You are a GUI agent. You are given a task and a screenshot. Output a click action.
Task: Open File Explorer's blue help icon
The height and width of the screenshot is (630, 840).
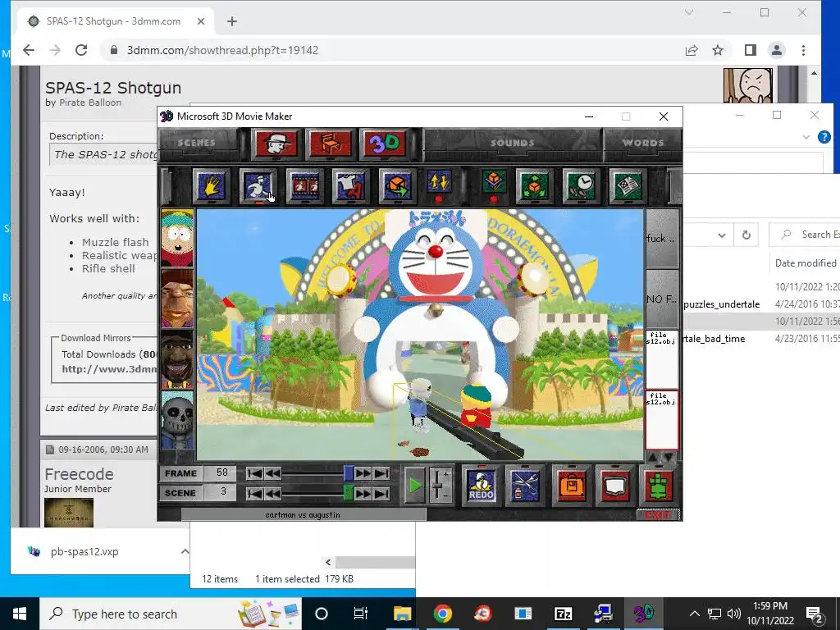[x=824, y=137]
